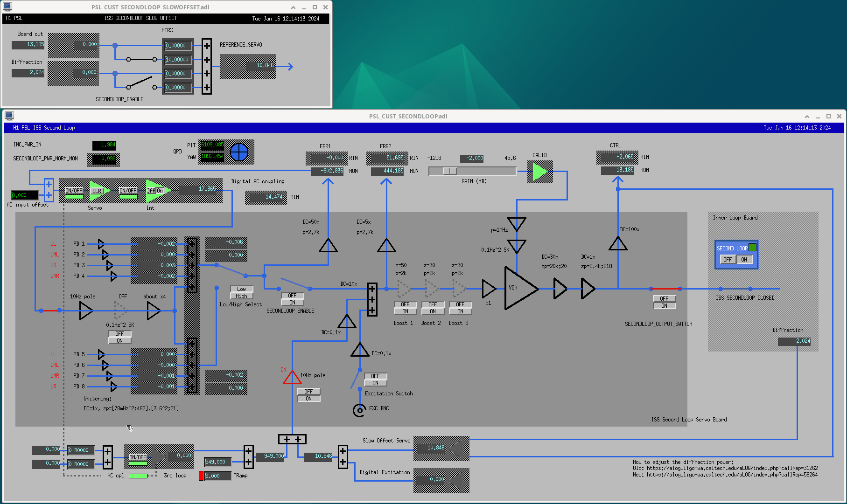Switch Boost 1 ON
The width and height of the screenshot is (847, 504).
(x=405, y=311)
